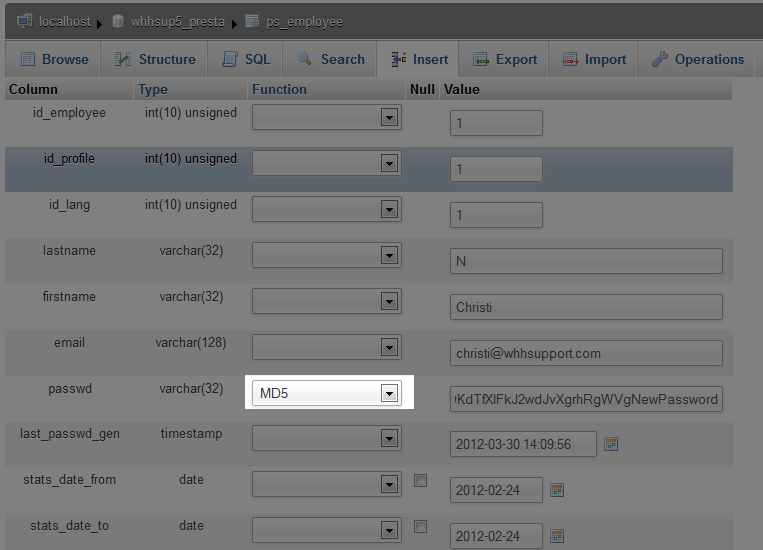This screenshot has width=763, height=550.
Task: Open the Browse tab
Action: (x=55, y=60)
